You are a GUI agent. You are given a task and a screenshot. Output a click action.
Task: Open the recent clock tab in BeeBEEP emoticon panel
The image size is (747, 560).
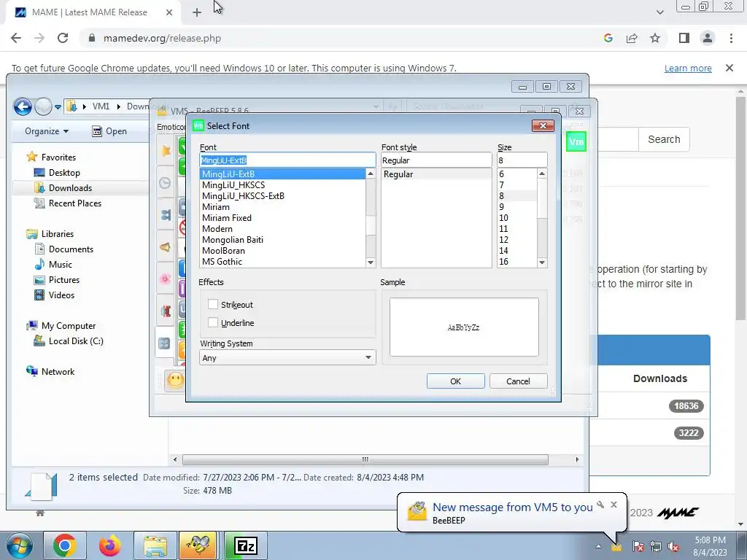(x=166, y=183)
